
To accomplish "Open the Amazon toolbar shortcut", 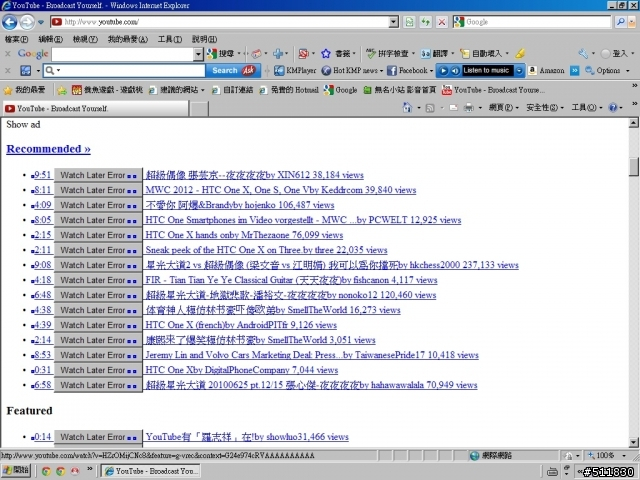I will [546, 71].
